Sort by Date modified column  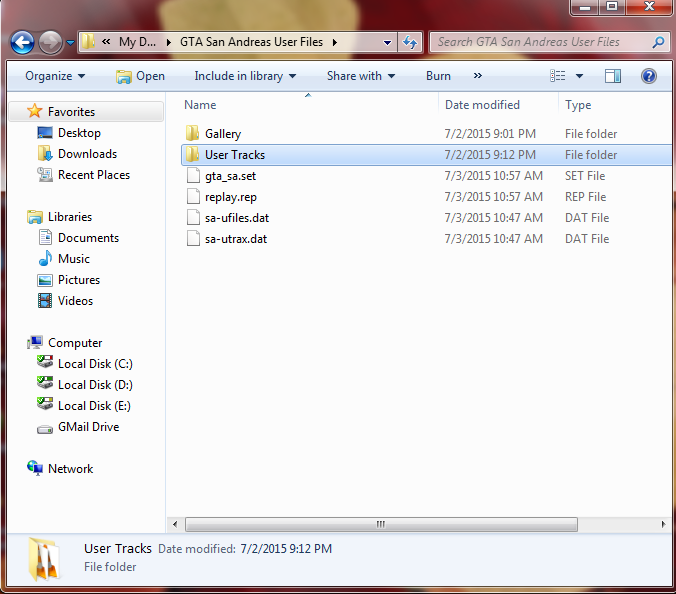click(x=482, y=105)
